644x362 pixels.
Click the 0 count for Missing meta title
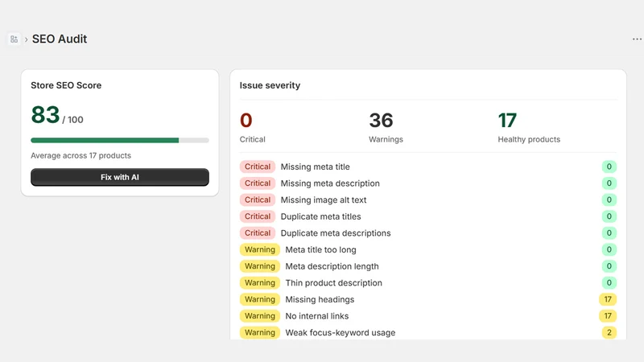click(609, 167)
